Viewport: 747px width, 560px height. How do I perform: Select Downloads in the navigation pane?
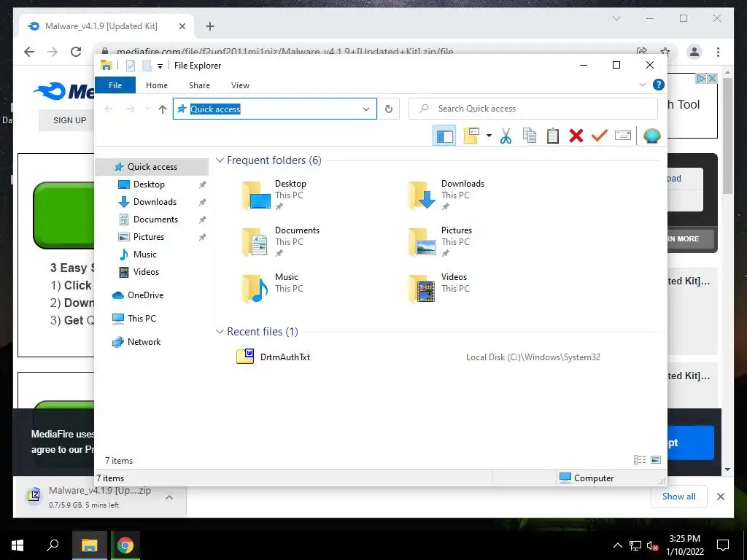coord(155,202)
